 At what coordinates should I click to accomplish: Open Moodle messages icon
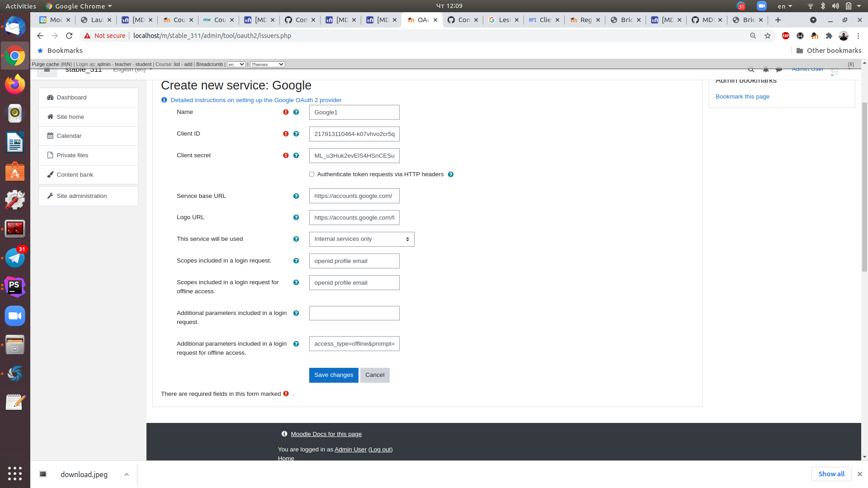click(x=779, y=70)
